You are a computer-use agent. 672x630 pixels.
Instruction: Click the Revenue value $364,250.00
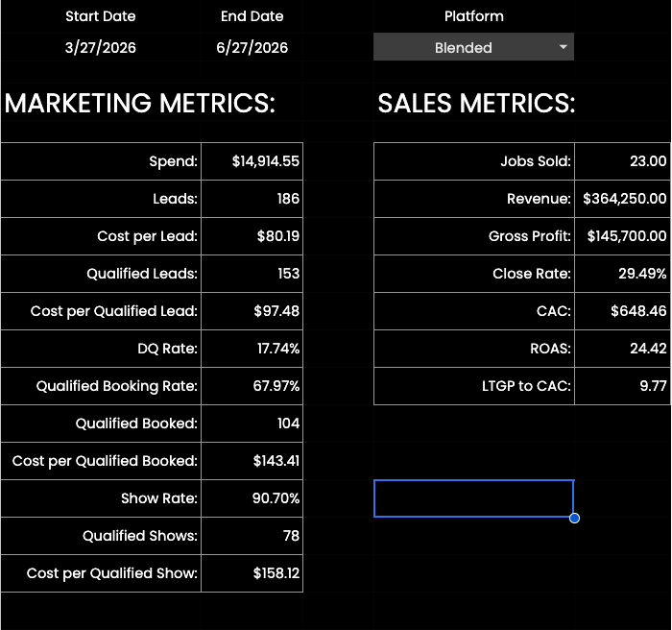(x=622, y=199)
